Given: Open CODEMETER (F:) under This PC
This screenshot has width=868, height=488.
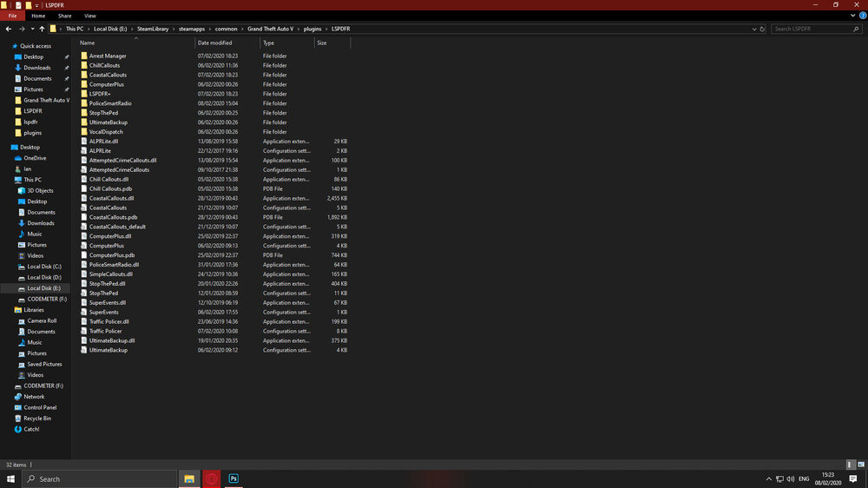Looking at the screenshot, I should coord(47,299).
